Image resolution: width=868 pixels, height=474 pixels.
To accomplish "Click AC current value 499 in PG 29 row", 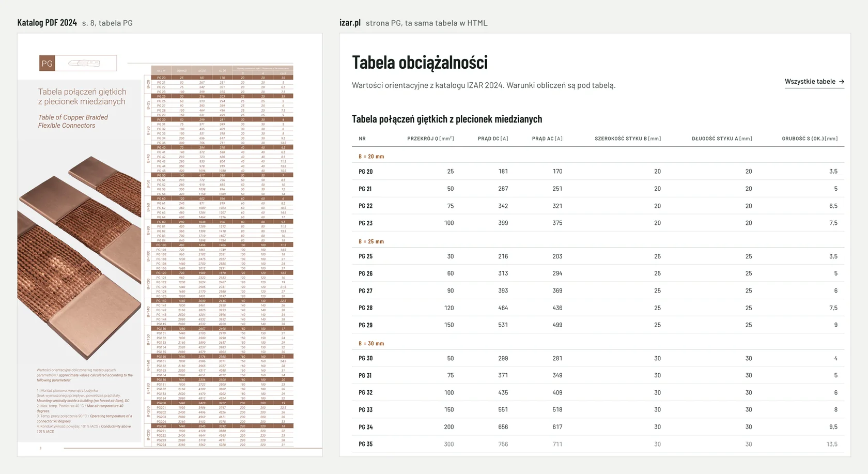I will pyautogui.click(x=557, y=325).
